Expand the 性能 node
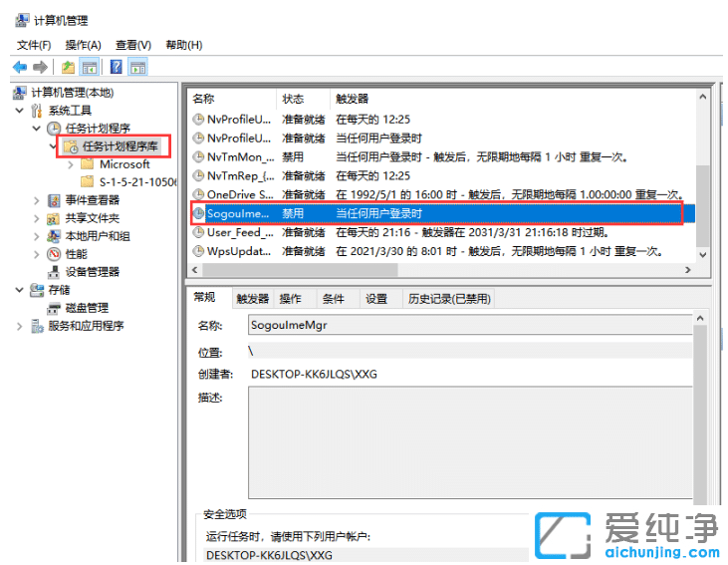 click(x=37, y=254)
